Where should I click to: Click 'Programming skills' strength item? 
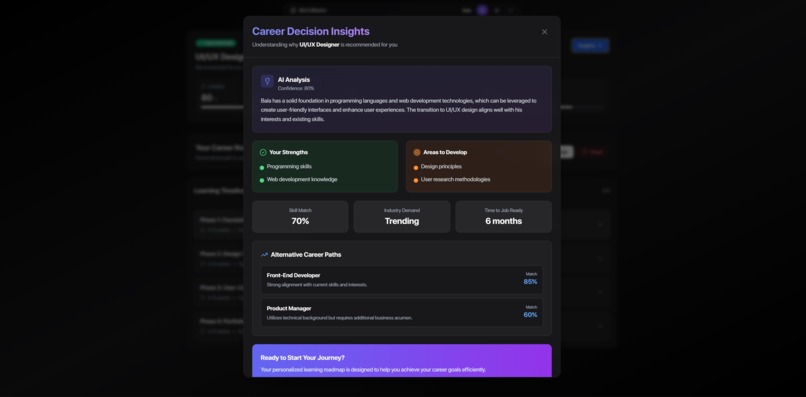289,167
